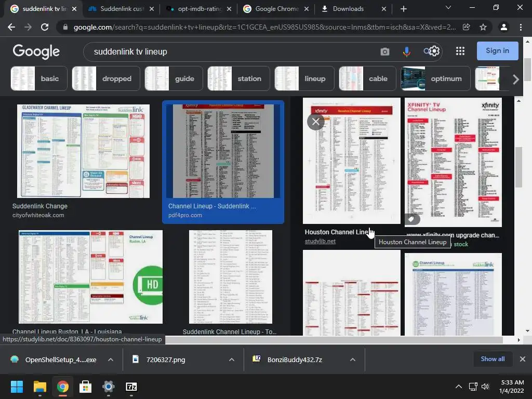Open Gladewater Channel Lineup image result

83,151
